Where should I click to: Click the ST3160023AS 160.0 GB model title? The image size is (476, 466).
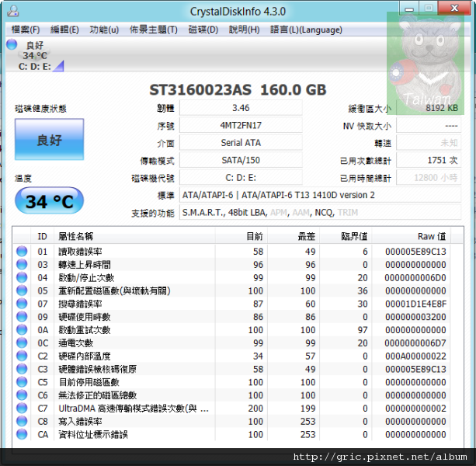coord(238,90)
